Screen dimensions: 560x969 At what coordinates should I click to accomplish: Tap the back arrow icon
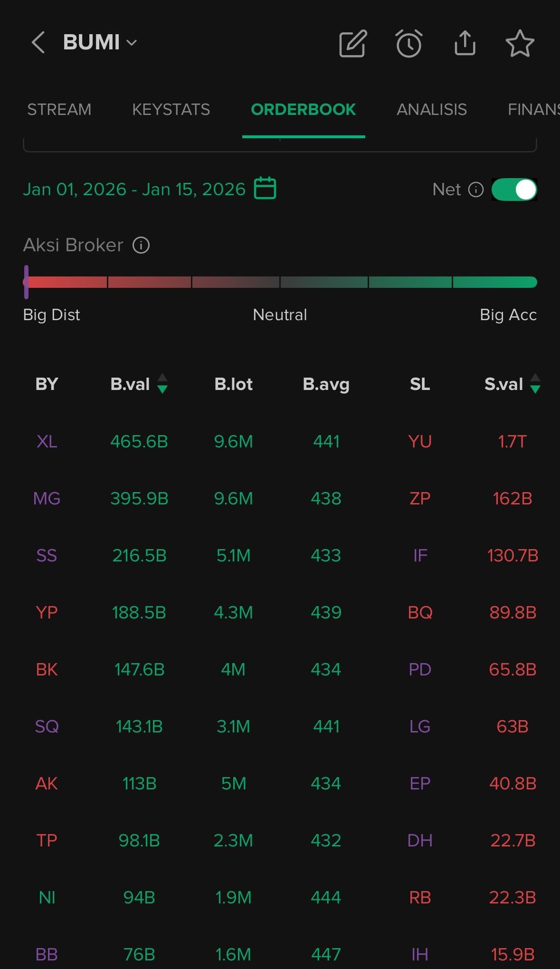point(38,43)
